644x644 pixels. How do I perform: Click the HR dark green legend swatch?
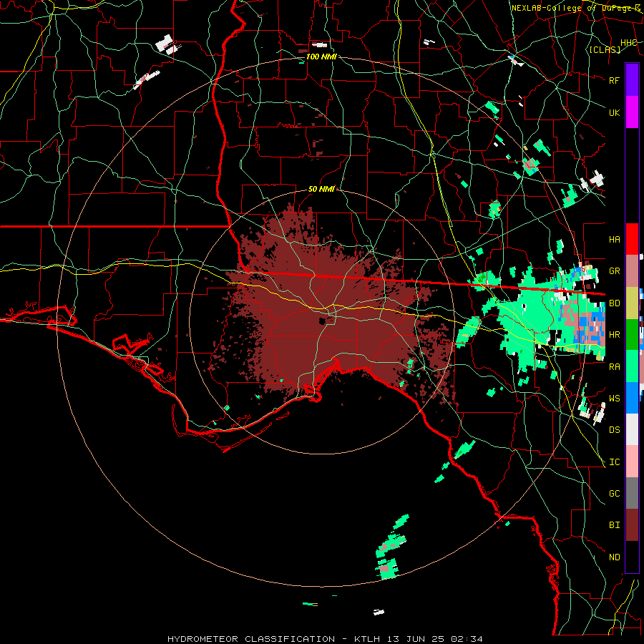(x=632, y=335)
